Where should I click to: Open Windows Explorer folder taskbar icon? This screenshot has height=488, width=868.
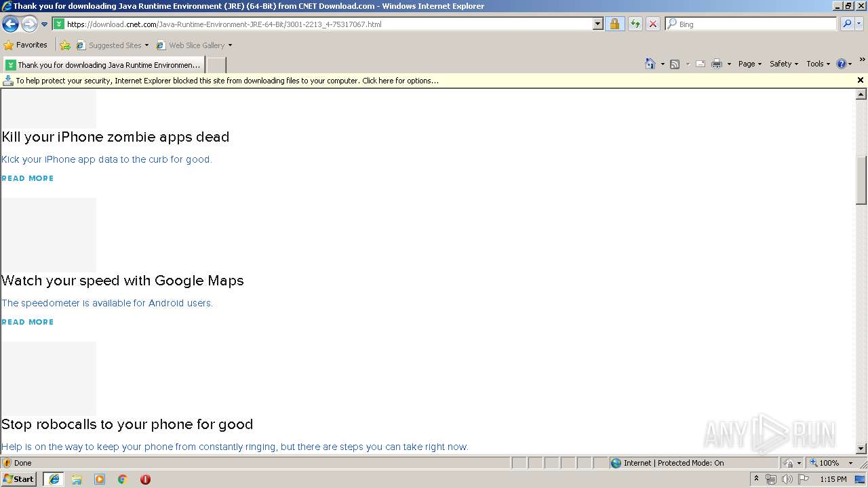pyautogui.click(x=77, y=479)
